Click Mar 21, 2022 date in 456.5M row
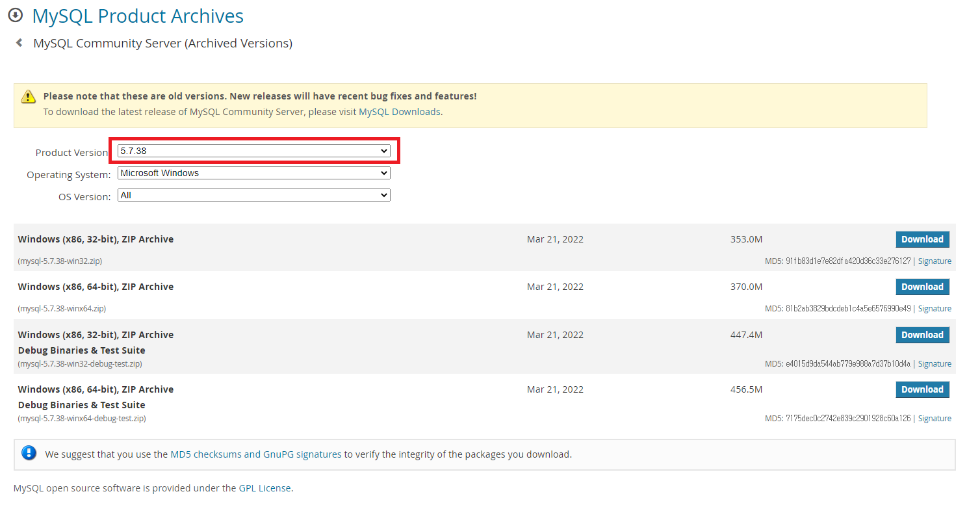This screenshot has height=522, width=980. click(x=555, y=389)
